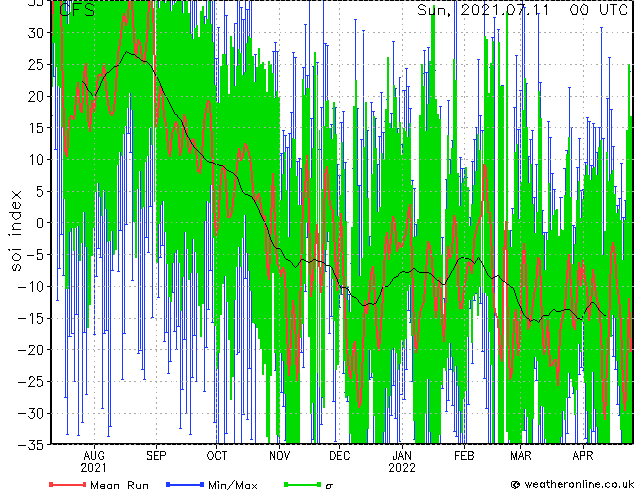Click the blue Min/Max legend line
The width and height of the screenshot is (634, 490).
185,484
